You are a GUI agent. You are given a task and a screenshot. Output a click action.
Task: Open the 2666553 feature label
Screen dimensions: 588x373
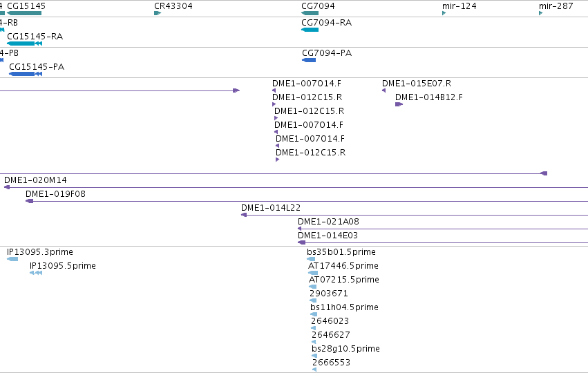click(331, 363)
